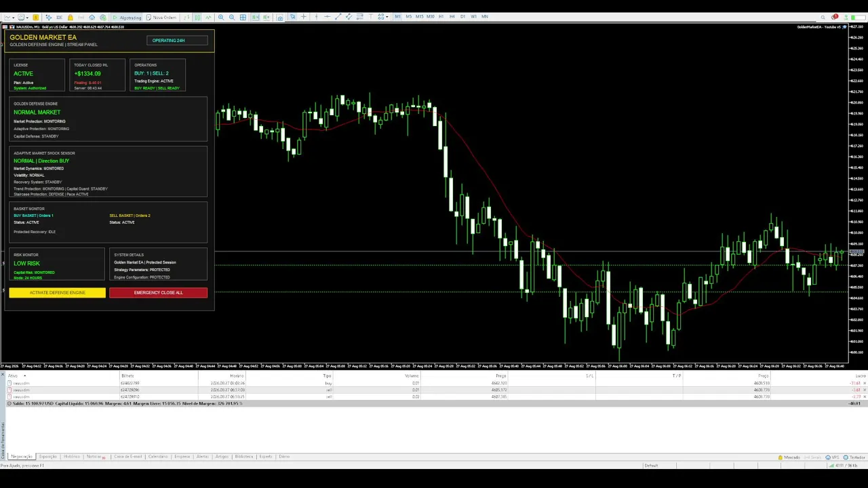Select the Fibonacci retracement tool

(359, 17)
